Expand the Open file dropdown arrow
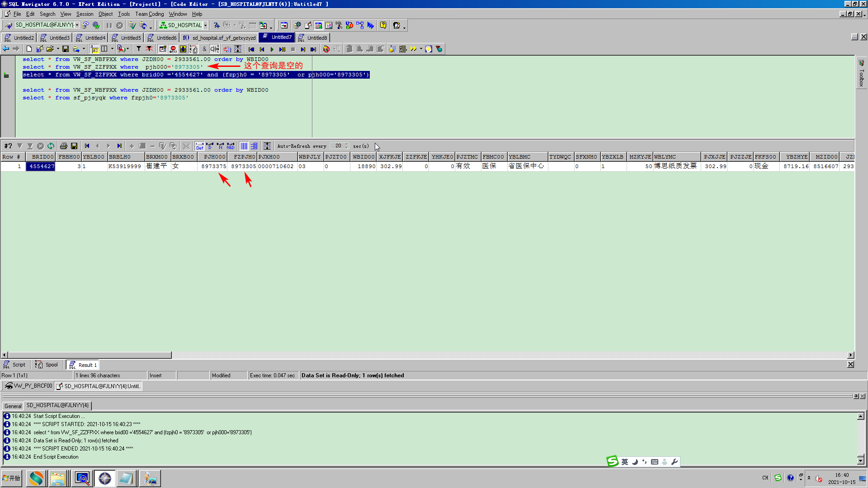The height and width of the screenshot is (488, 868). point(58,49)
